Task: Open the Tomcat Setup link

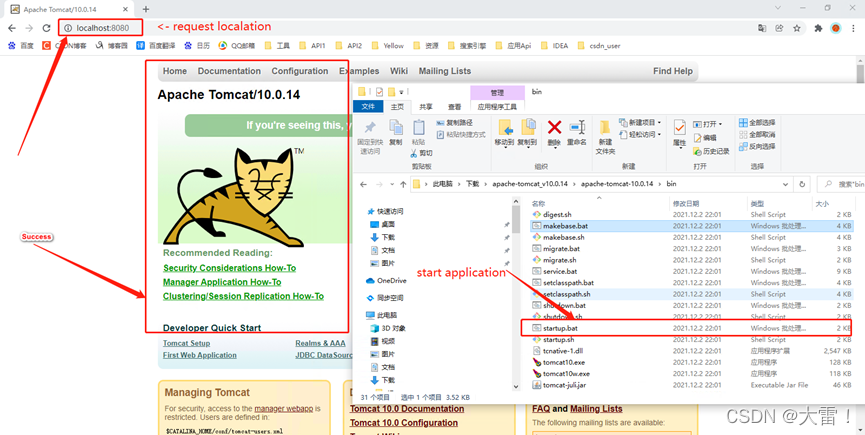Action: (186, 343)
